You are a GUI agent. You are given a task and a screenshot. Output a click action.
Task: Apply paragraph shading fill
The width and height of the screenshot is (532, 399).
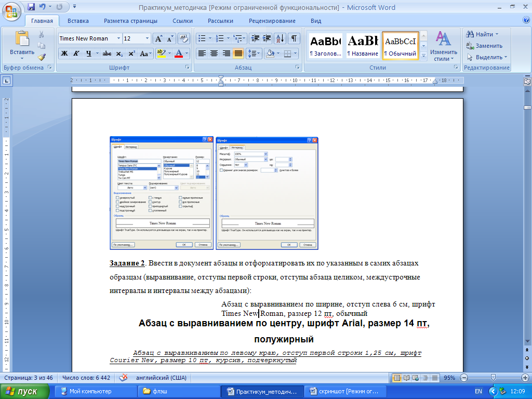[270, 54]
